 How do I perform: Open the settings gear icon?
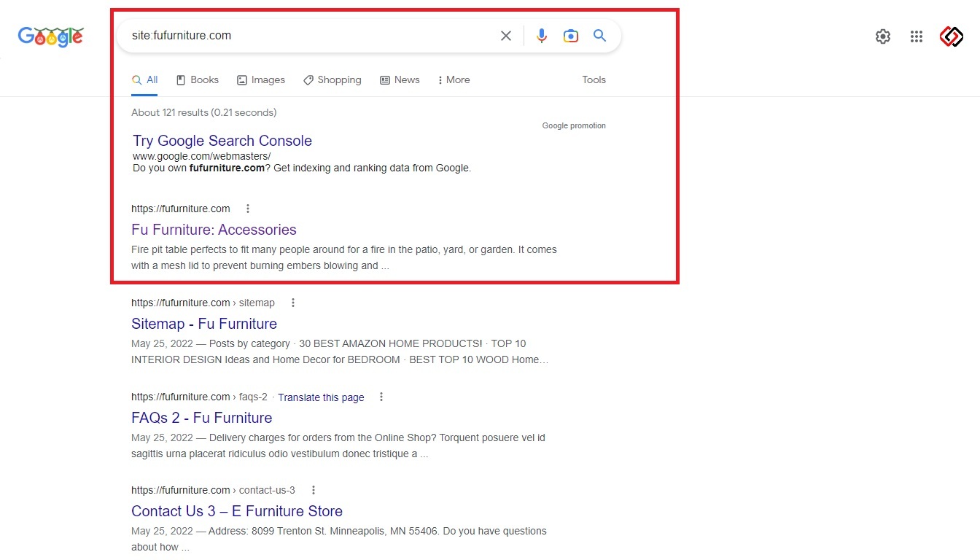883,36
